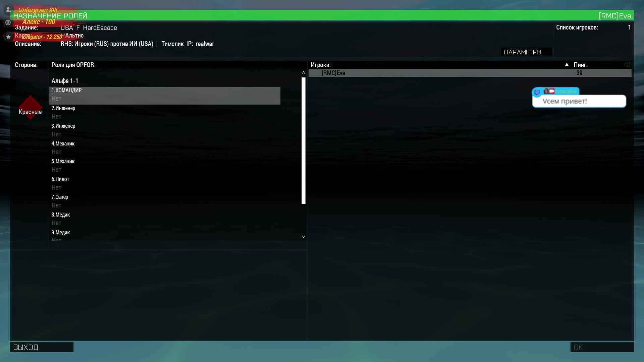Image resolution: width=644 pixels, height=362 pixels.
Task: Click the dollar donation icon
Action: coord(8,22)
